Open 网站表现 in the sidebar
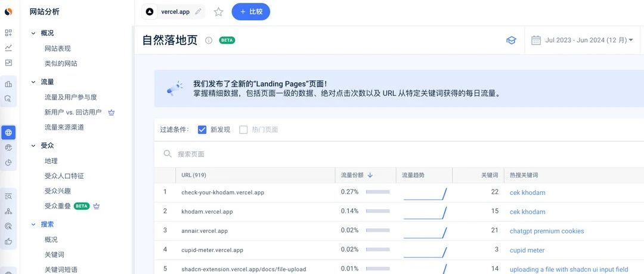 point(57,48)
